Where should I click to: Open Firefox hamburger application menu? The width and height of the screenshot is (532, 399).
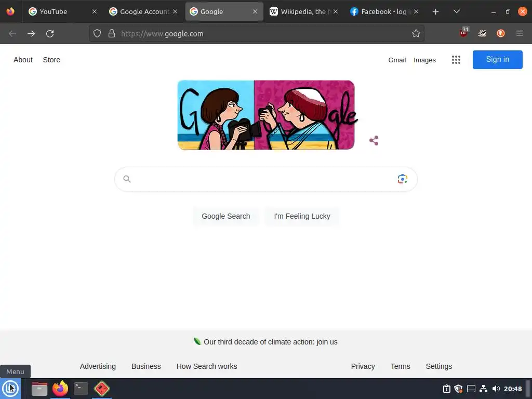pos(520,33)
